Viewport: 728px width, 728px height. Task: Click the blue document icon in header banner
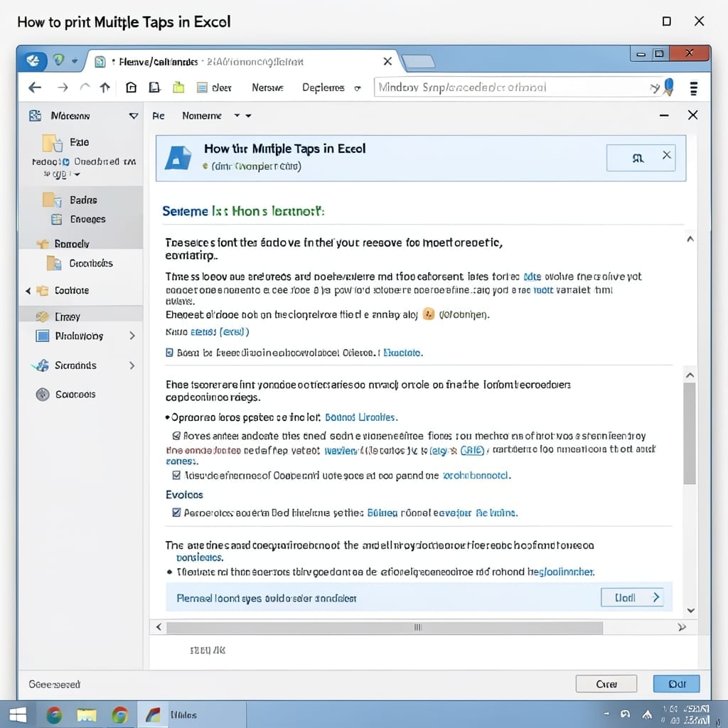(178, 158)
